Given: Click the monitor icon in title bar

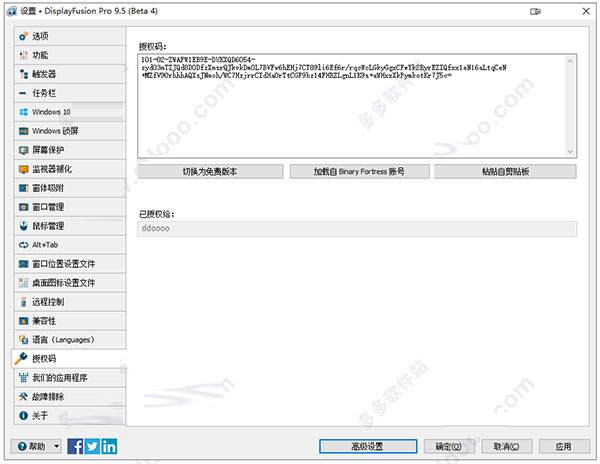Looking at the screenshot, I should [x=535, y=11].
